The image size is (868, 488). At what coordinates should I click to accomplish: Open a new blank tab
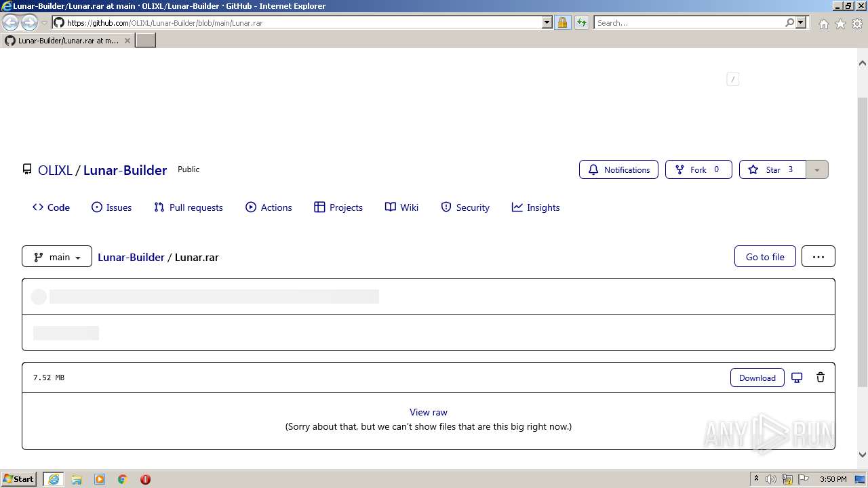point(146,41)
